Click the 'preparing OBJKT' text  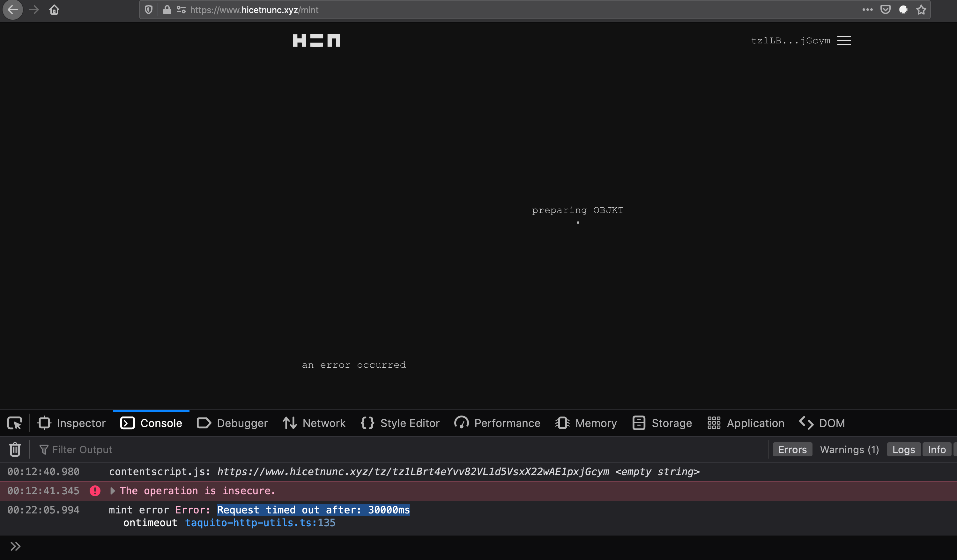point(578,210)
